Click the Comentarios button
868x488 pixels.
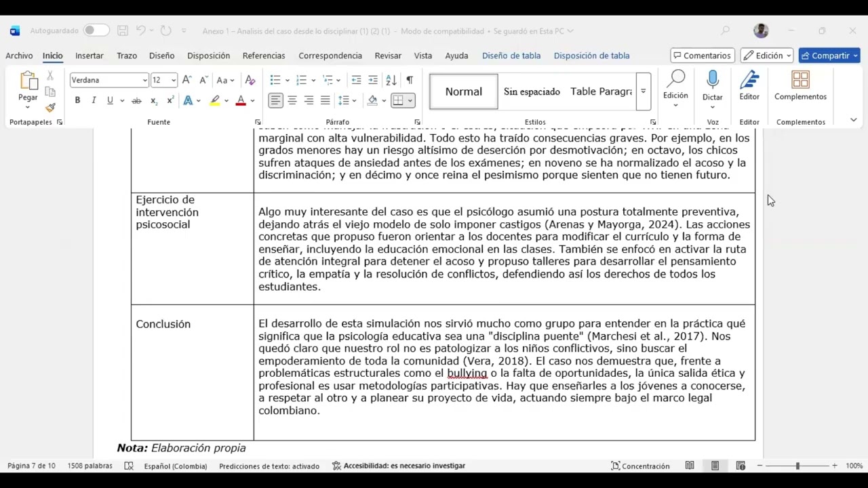(x=702, y=56)
